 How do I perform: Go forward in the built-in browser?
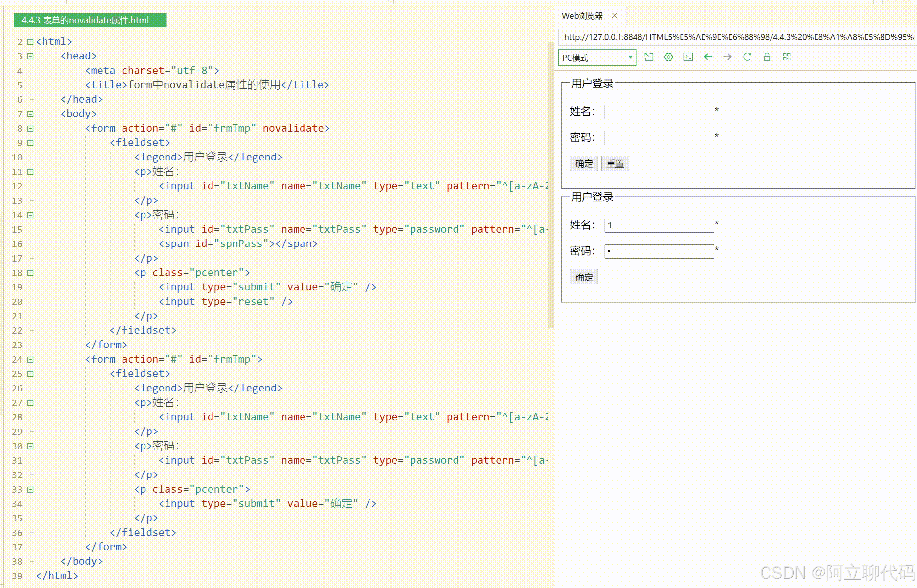coord(727,57)
